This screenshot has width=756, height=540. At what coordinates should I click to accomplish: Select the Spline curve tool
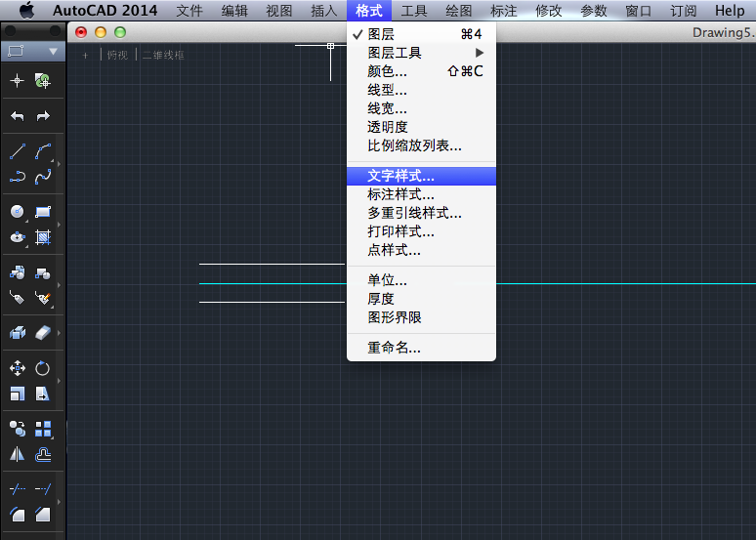(43, 177)
